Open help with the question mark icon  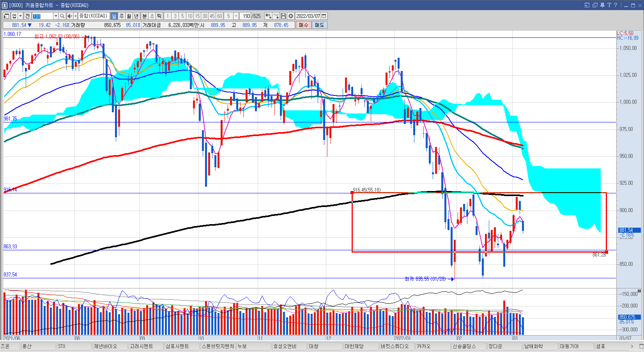point(616,5)
